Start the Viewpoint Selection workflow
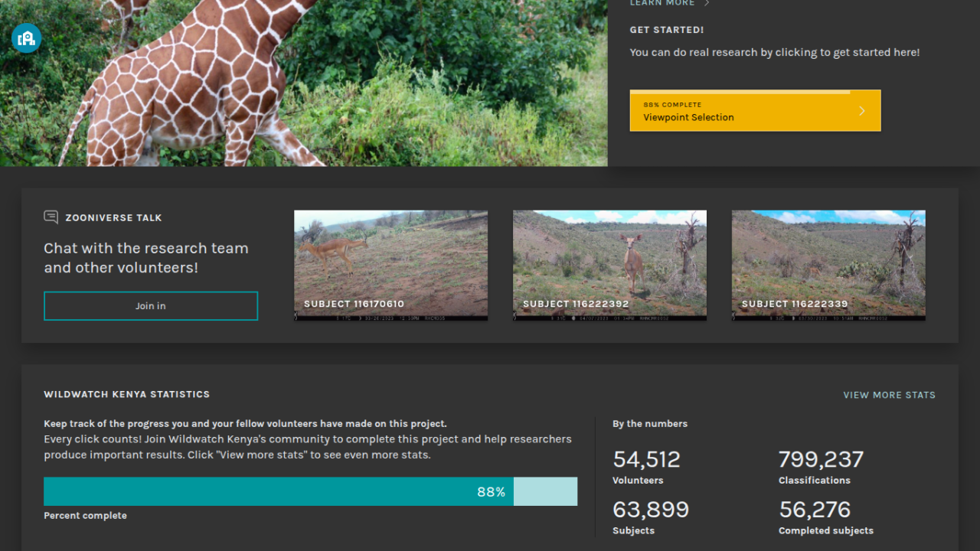Image resolution: width=980 pixels, height=551 pixels. (754, 111)
